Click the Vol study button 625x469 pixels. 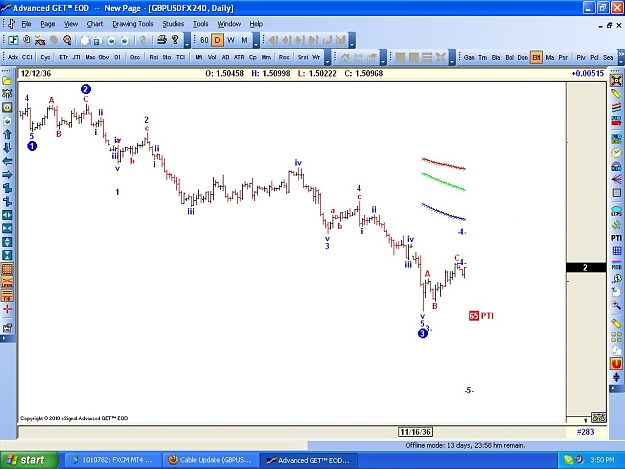coord(212,57)
